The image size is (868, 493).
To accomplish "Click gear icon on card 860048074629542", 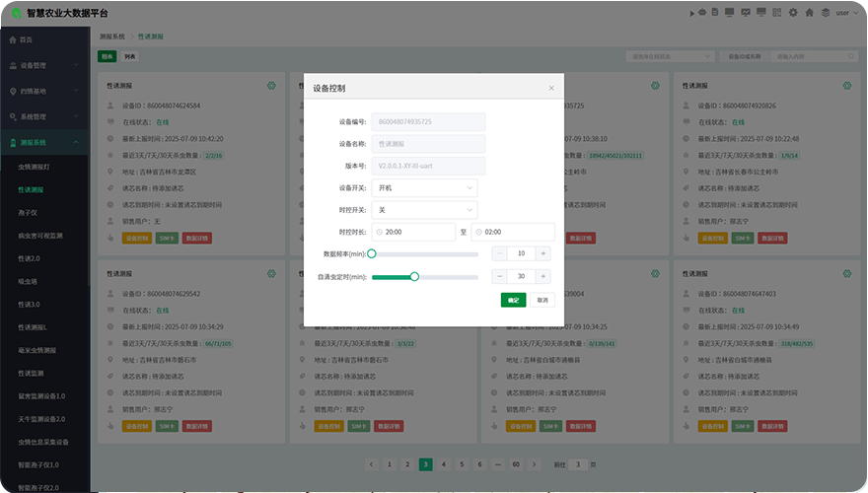I will click(x=271, y=273).
